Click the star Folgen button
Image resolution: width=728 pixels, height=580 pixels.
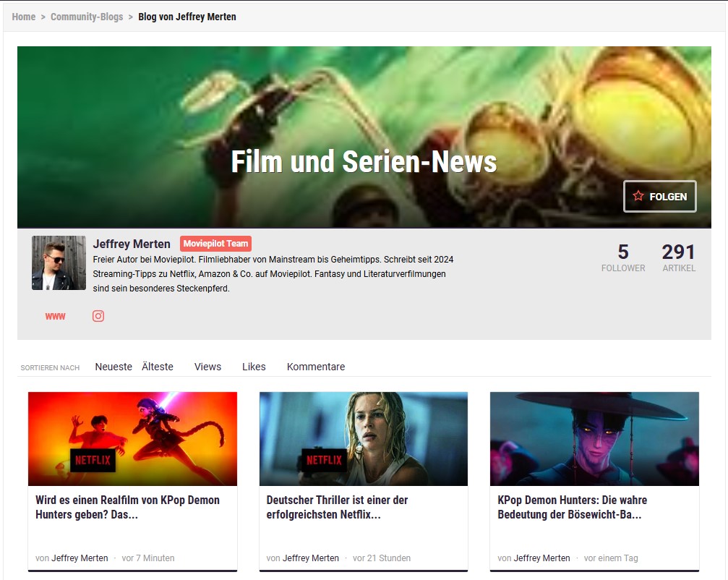pyautogui.click(x=659, y=196)
